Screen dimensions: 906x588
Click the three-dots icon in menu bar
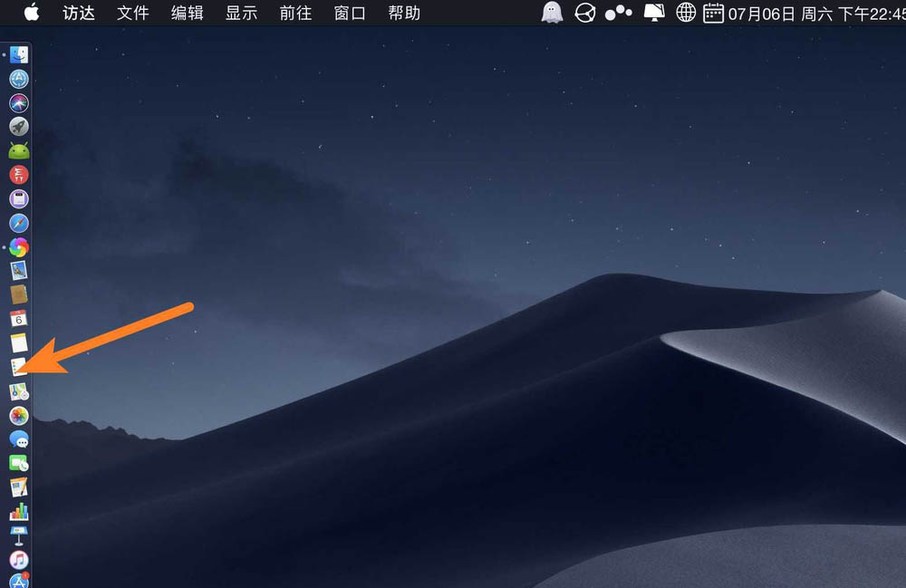[618, 13]
